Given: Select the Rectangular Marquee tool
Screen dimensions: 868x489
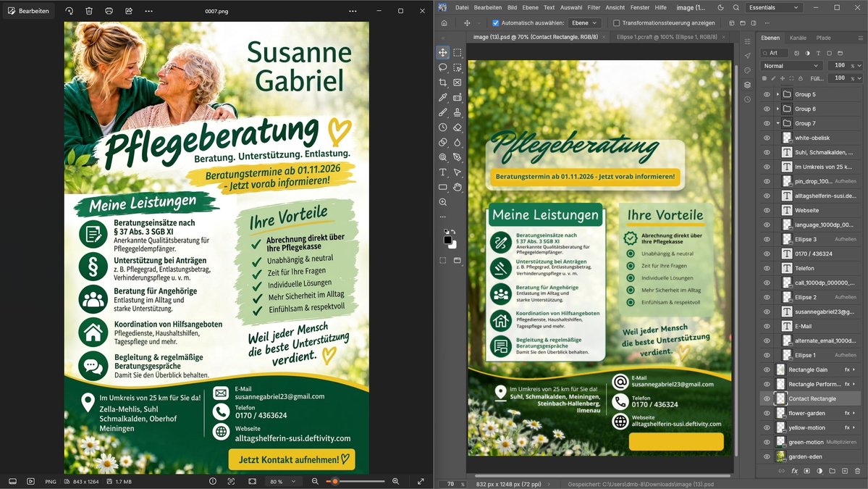Looking at the screenshot, I should pyautogui.click(x=458, y=53).
